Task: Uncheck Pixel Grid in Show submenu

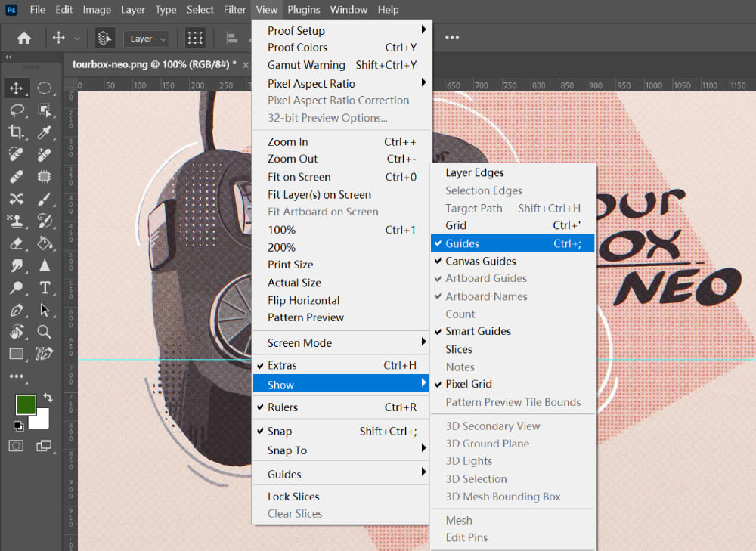Action: (x=469, y=384)
